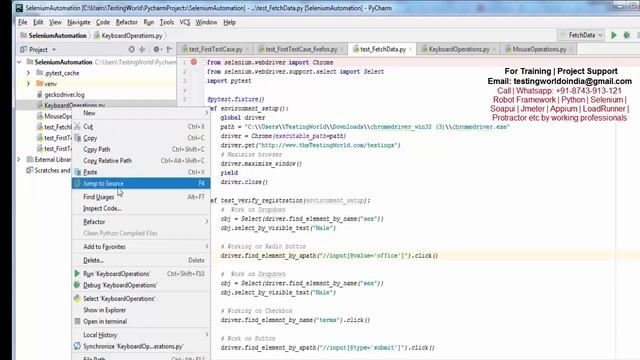Close the test_FirstTestCase.py tab

247,49
